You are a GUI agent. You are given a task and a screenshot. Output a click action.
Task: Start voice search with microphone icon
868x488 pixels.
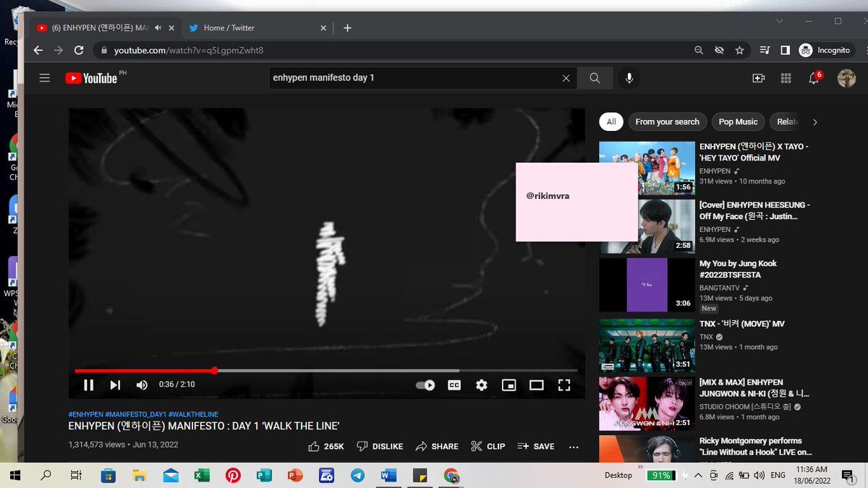(x=629, y=78)
